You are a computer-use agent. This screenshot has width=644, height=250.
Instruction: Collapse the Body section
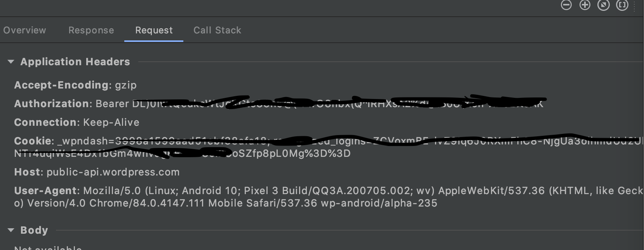click(x=10, y=230)
